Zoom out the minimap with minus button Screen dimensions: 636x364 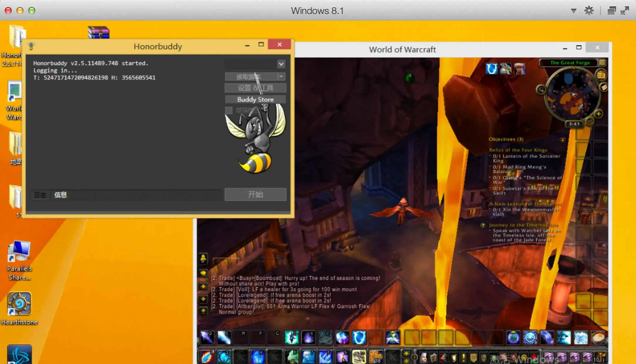(x=589, y=120)
